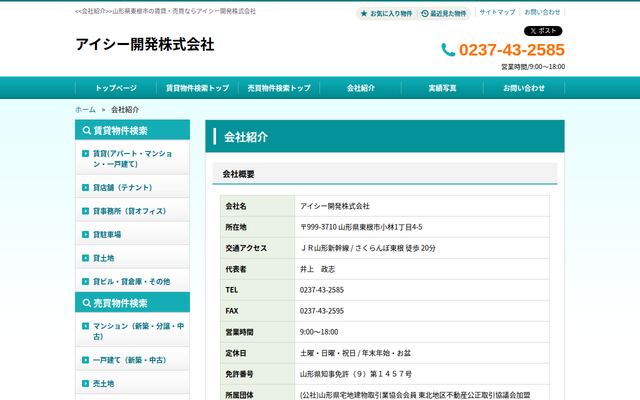Click the orange phone number 0237-43-2585
This screenshot has height=400, width=640.
[x=512, y=50]
